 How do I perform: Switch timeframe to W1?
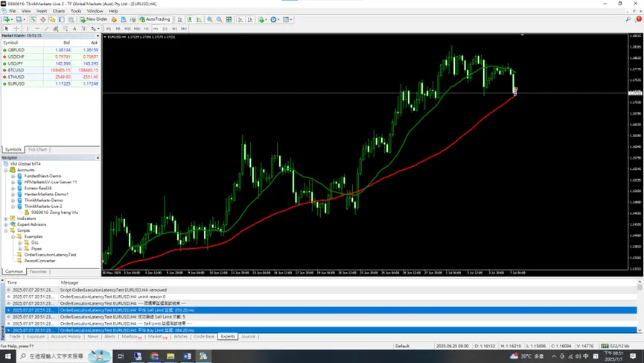[x=174, y=29]
